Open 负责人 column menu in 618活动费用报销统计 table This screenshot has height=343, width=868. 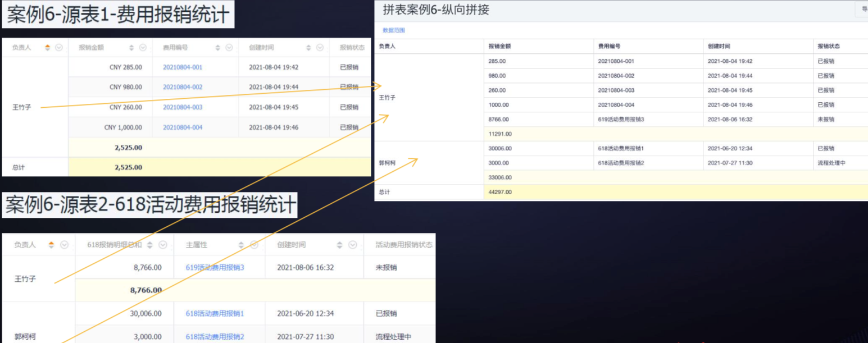click(x=64, y=245)
